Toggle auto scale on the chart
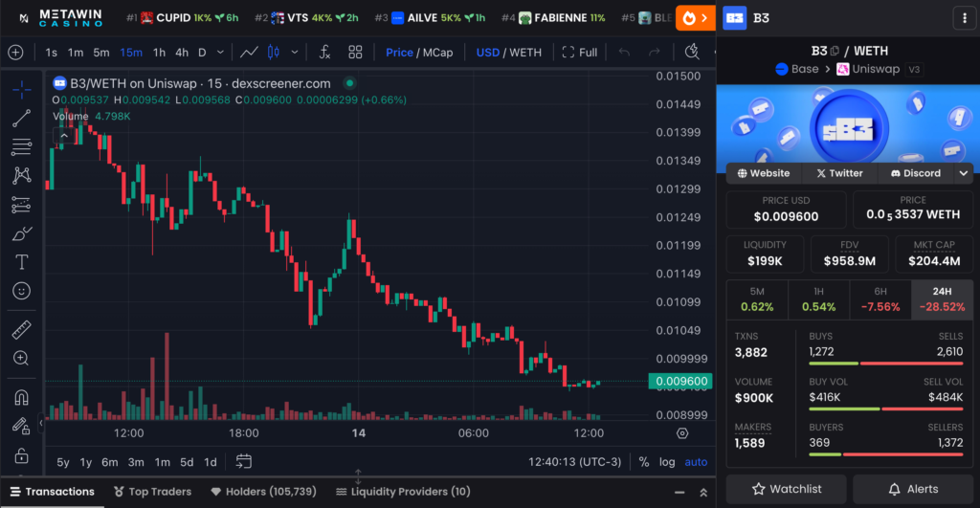The height and width of the screenshot is (508, 980). pos(696,462)
